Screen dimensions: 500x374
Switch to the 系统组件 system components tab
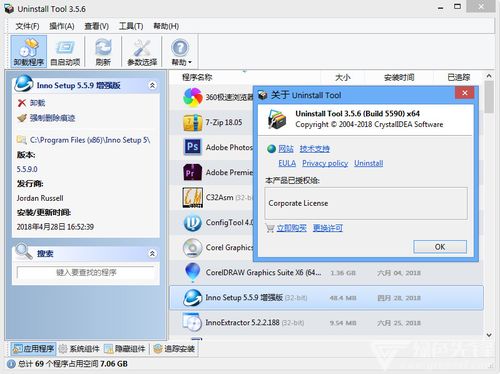pos(79,349)
